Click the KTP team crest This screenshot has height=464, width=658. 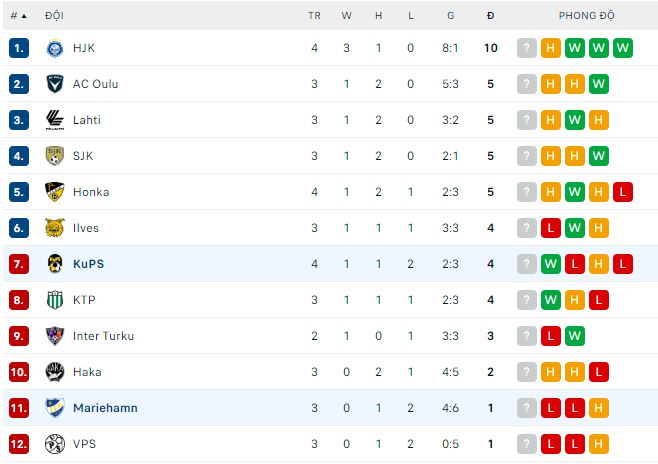pyautogui.click(x=55, y=300)
